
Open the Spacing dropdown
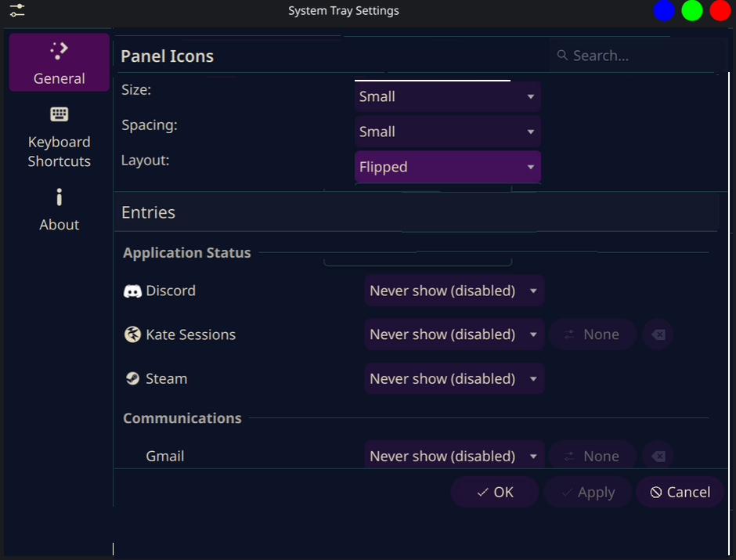click(x=447, y=132)
